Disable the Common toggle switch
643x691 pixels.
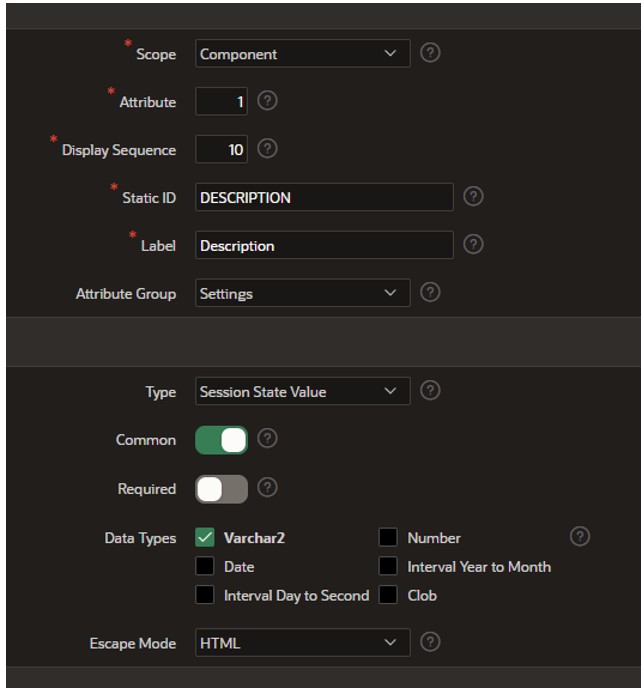tap(221, 440)
